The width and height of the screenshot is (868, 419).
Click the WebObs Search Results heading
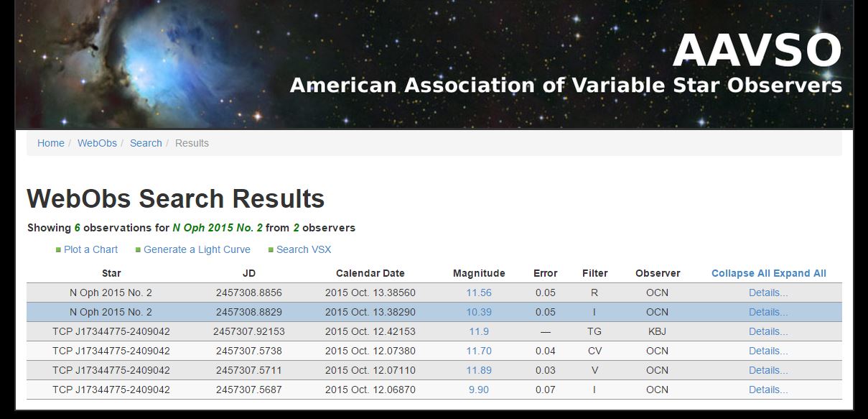(x=176, y=198)
